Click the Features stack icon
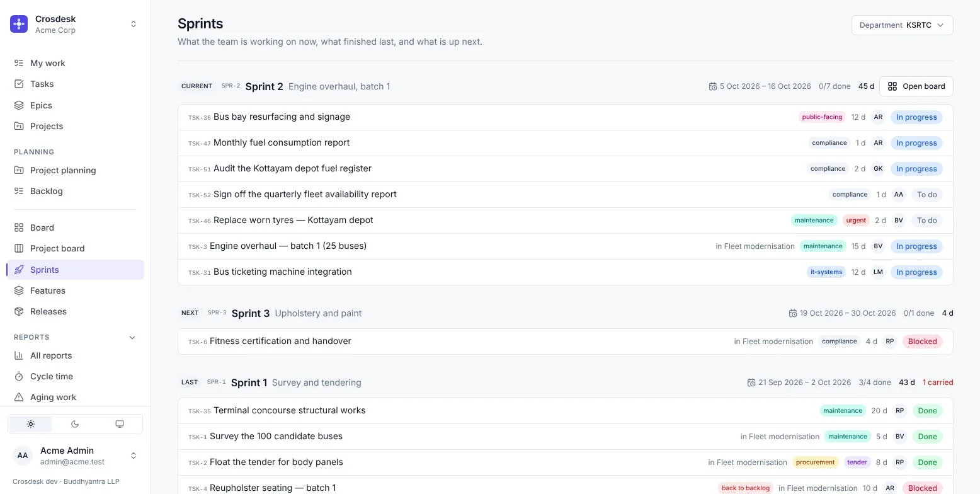Image resolution: width=980 pixels, height=494 pixels. click(19, 290)
